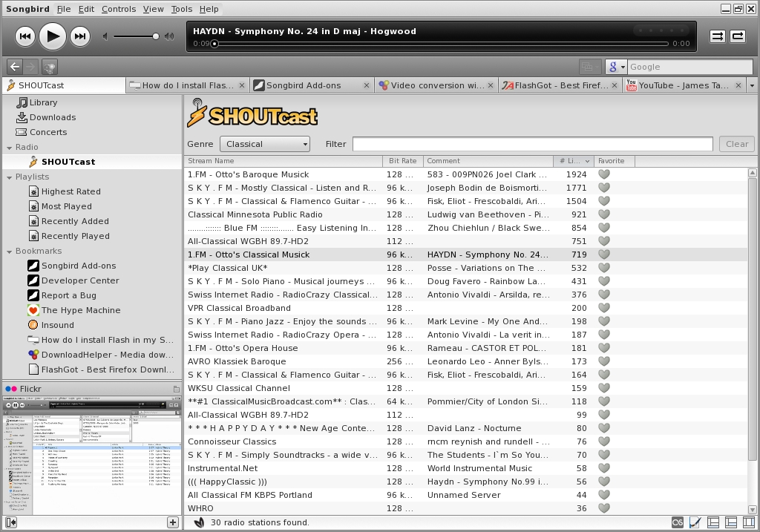
Task: Collapse the Radio section
Action: coord(9,148)
